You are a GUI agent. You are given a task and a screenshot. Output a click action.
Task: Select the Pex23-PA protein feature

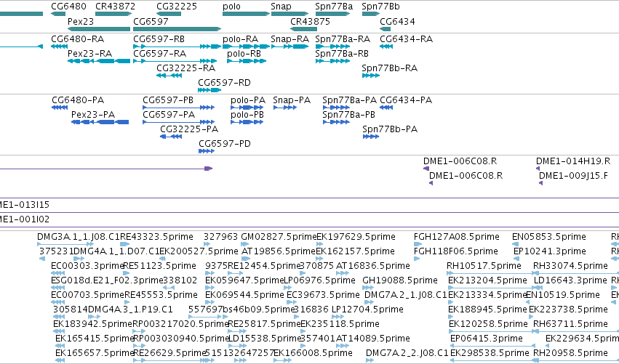click(100, 122)
